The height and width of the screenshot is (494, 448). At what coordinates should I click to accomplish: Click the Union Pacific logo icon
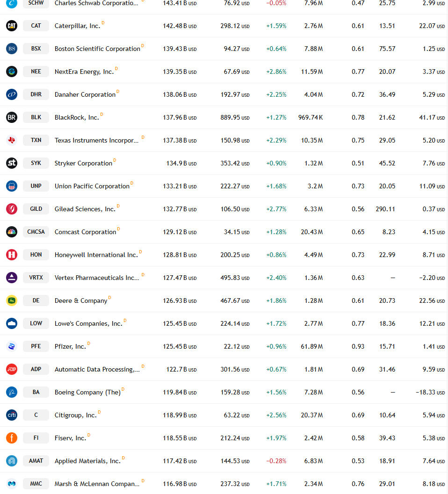(x=12, y=186)
